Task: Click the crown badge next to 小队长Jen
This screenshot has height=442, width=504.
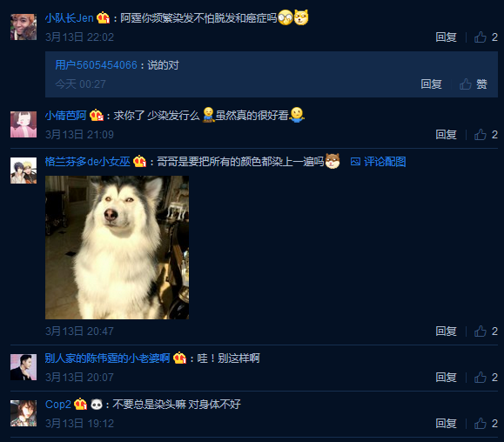Action: pyautogui.click(x=104, y=17)
